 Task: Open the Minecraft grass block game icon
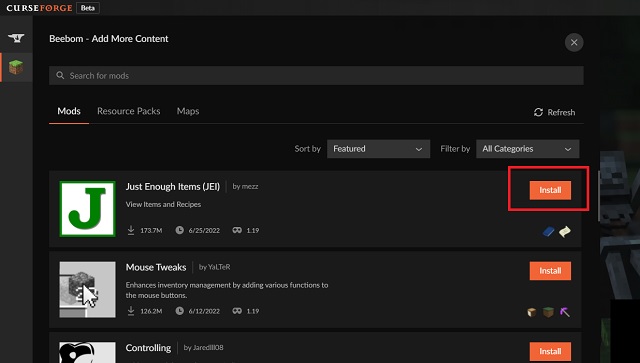pyautogui.click(x=16, y=67)
